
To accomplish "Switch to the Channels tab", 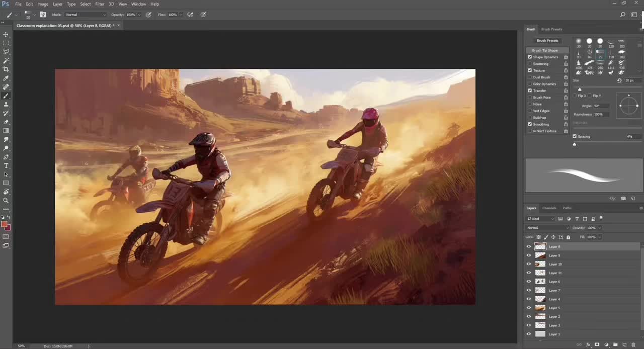I will [549, 208].
